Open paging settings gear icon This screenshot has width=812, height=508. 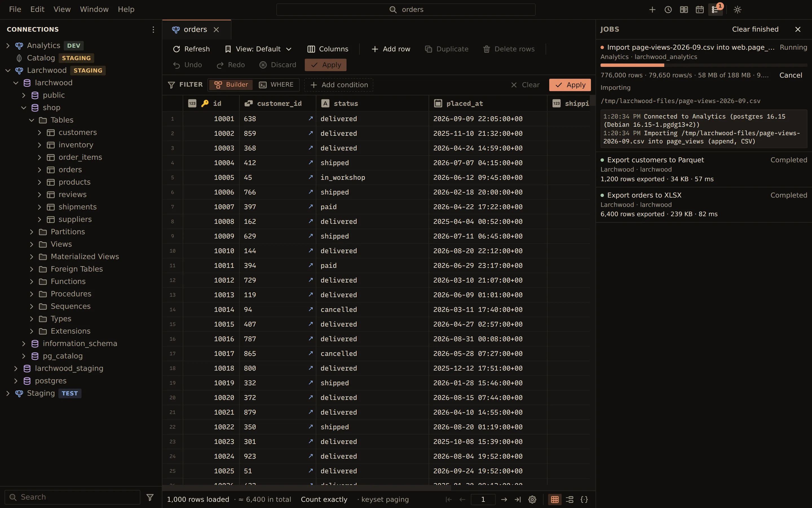point(532,500)
